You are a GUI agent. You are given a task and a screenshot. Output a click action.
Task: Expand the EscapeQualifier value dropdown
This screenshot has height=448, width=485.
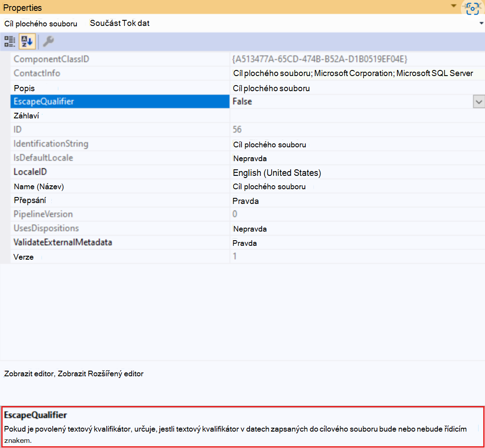coord(479,102)
